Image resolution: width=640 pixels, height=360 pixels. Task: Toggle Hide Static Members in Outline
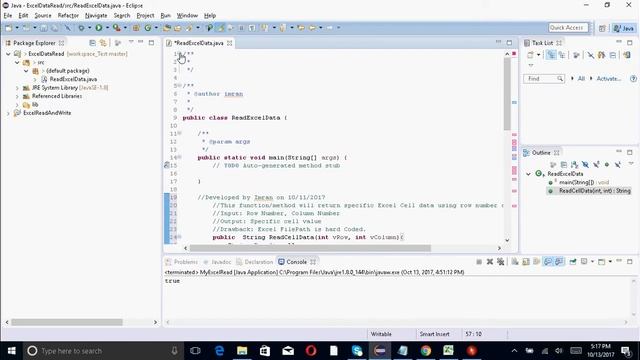click(x=596, y=164)
